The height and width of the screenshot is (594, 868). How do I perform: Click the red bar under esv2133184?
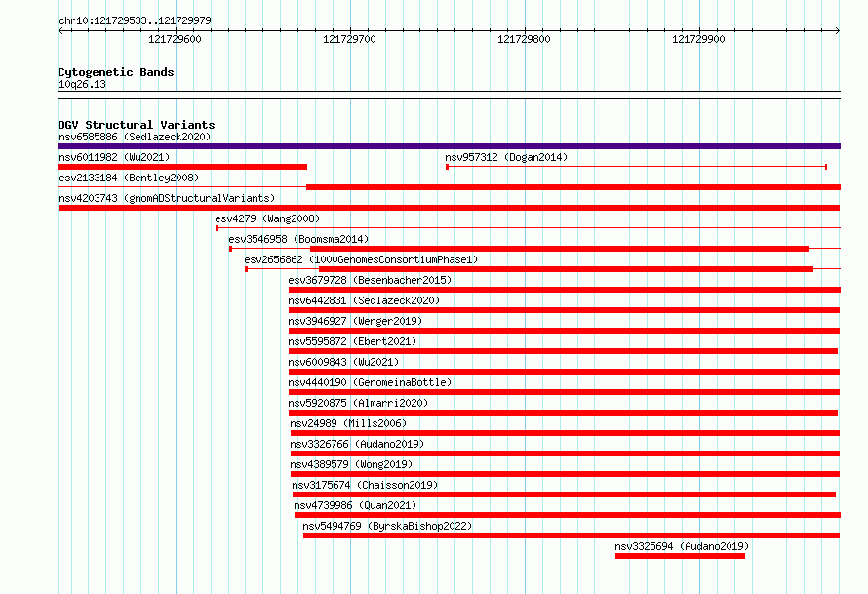click(x=573, y=187)
